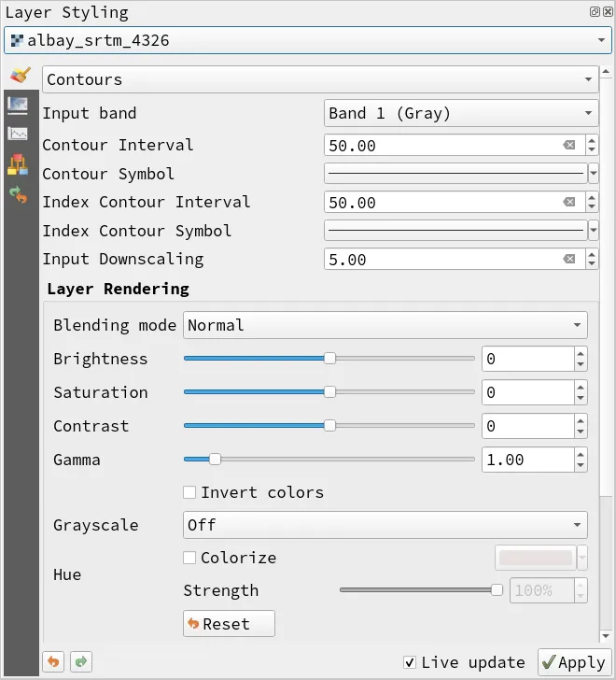Click the redo arrow button at bottom

(81, 661)
